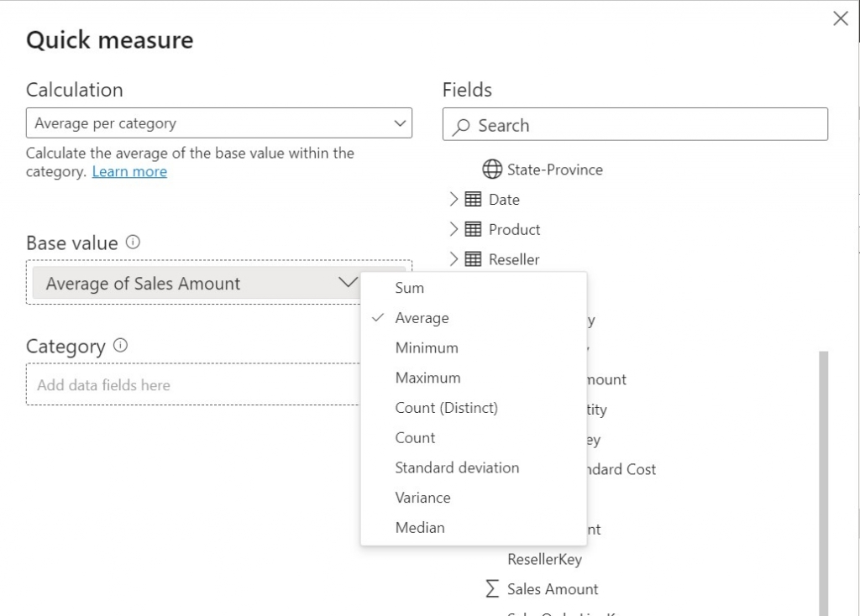
Task: Click the Category info icon
Action: (x=120, y=346)
